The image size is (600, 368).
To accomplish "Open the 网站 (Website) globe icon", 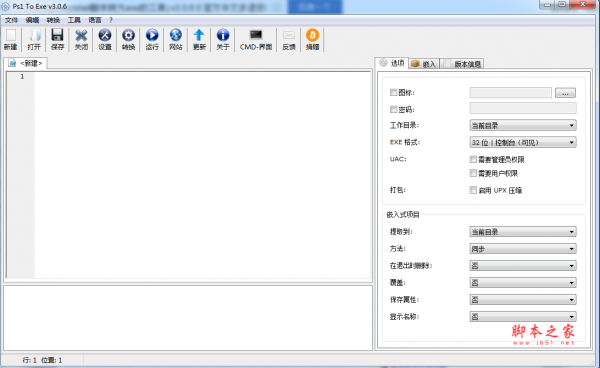I will (x=176, y=40).
